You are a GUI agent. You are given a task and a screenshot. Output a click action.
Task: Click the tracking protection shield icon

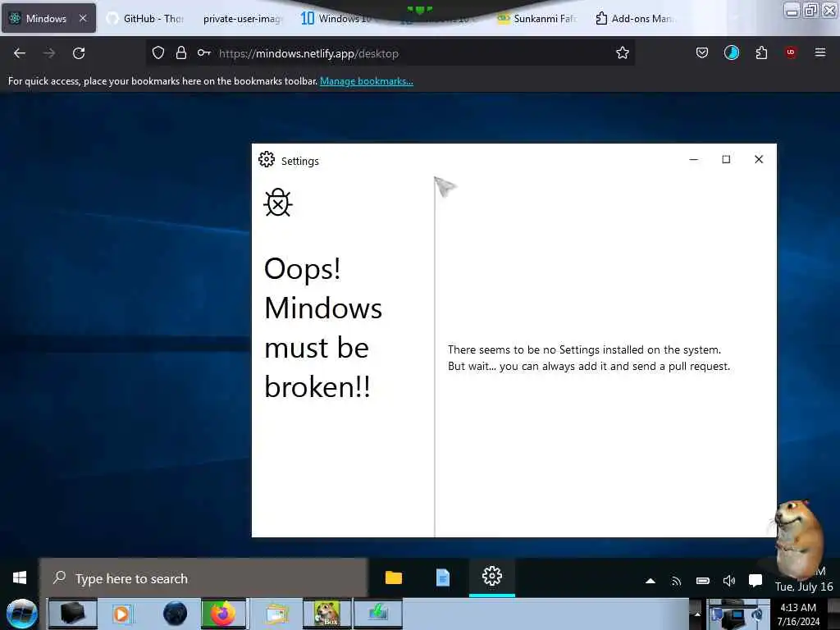(x=158, y=53)
